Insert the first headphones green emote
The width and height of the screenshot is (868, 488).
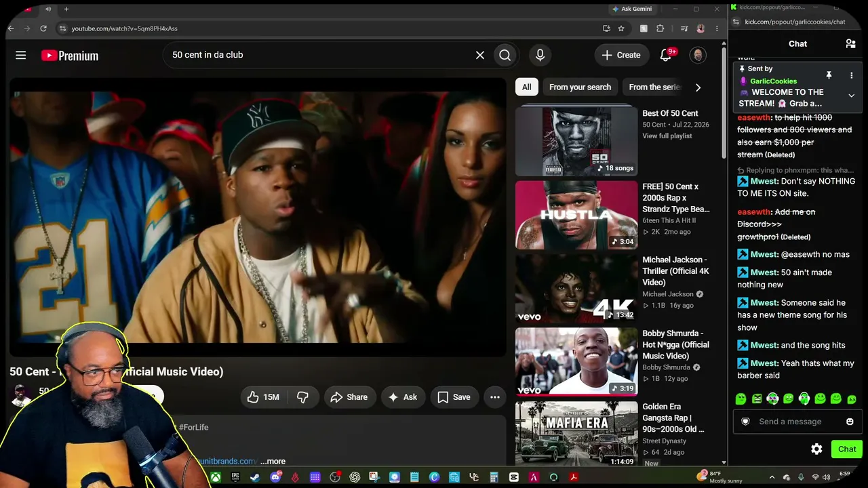click(772, 399)
